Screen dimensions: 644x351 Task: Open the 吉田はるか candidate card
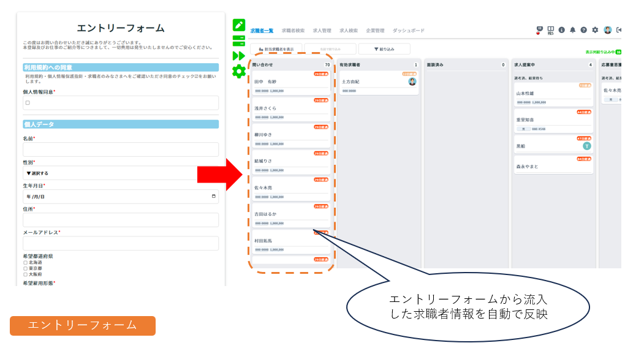coord(291,215)
